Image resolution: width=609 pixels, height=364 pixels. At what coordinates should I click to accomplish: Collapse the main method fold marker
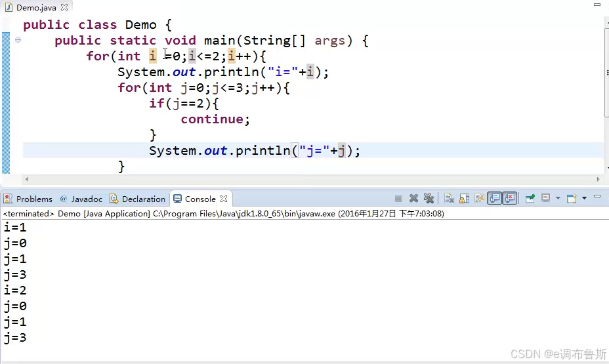click(x=18, y=39)
